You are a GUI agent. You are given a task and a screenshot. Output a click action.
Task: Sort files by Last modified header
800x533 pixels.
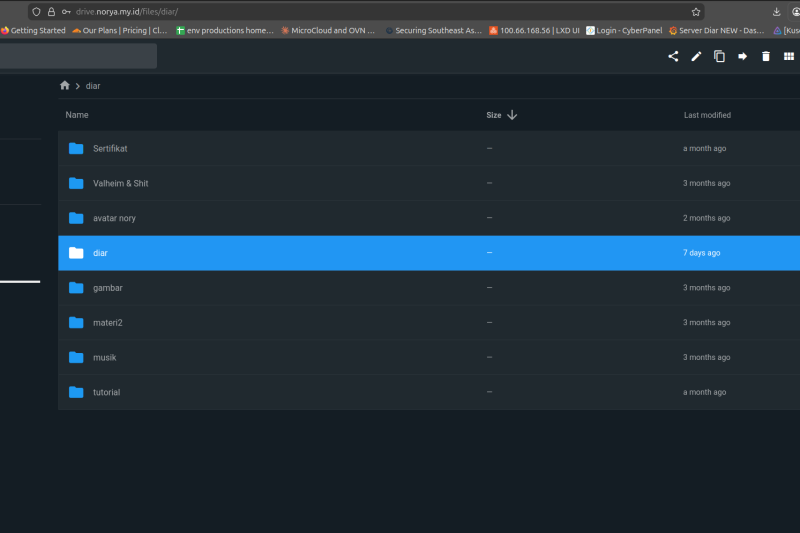(x=707, y=115)
